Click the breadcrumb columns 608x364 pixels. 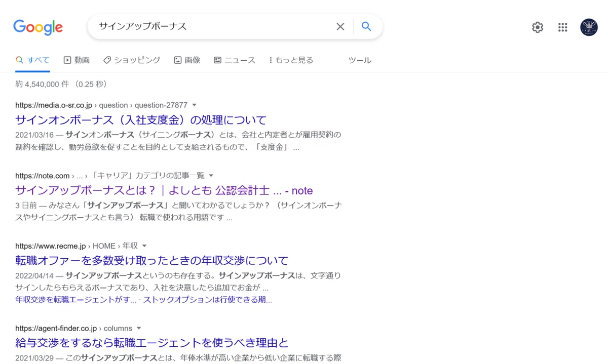[118, 328]
